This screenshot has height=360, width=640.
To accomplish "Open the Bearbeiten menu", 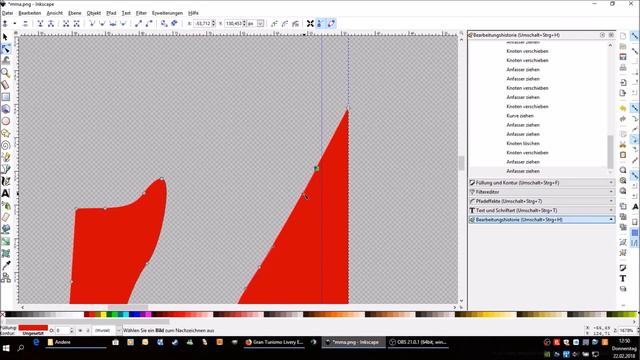I will pyautogui.click(x=30, y=13).
